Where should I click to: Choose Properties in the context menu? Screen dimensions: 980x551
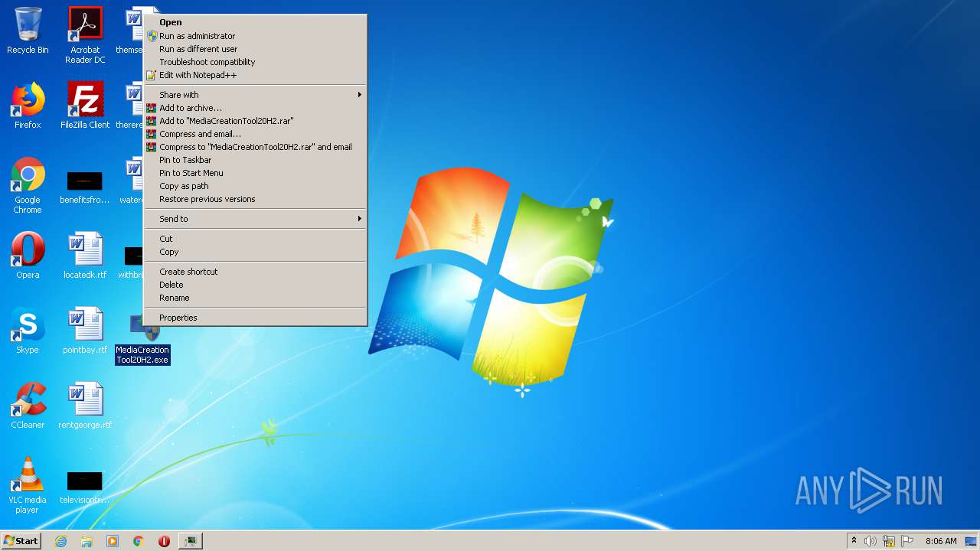pos(256,318)
